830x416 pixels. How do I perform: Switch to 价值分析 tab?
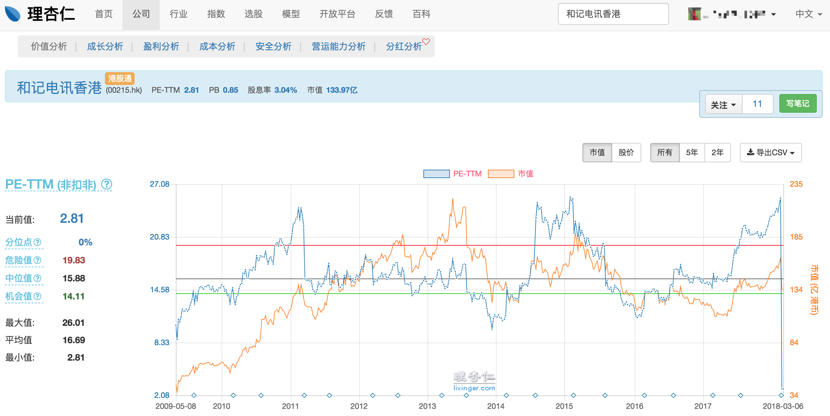49,47
